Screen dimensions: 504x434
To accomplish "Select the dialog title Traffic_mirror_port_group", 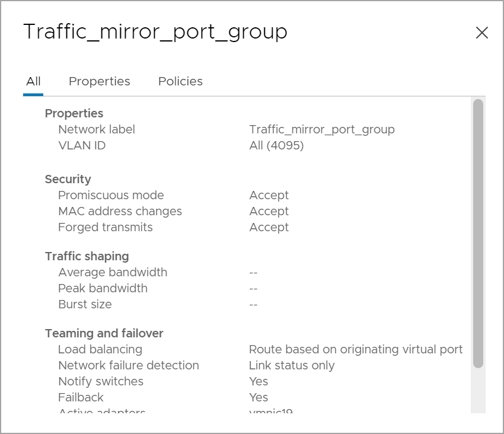I will point(154,32).
